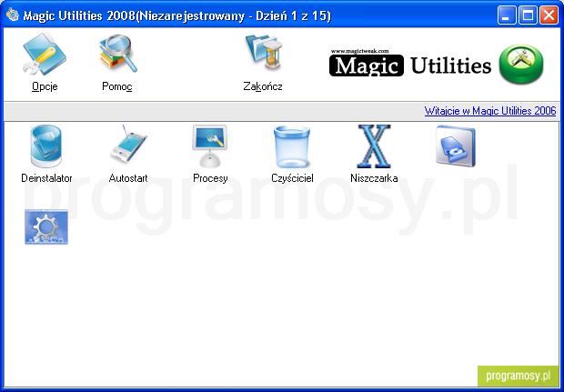Click the Zakończ text label
Viewport: 564px width, 392px height.
pos(263,86)
